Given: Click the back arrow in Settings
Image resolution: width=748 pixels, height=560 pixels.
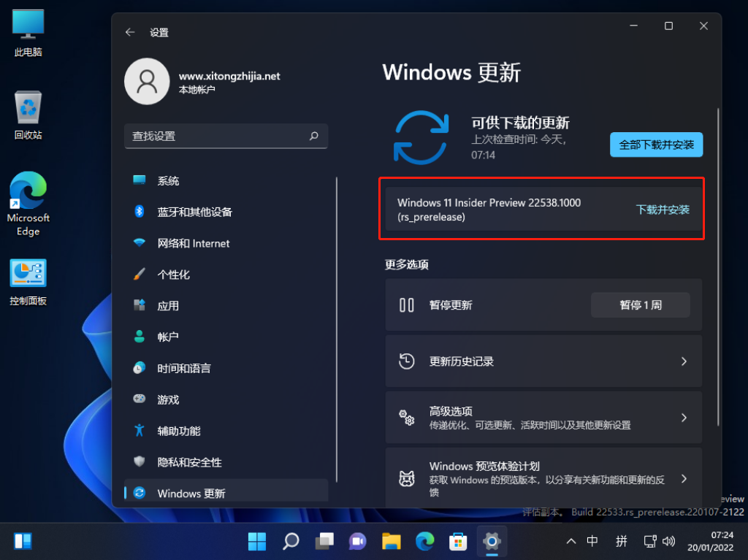Looking at the screenshot, I should [x=130, y=32].
